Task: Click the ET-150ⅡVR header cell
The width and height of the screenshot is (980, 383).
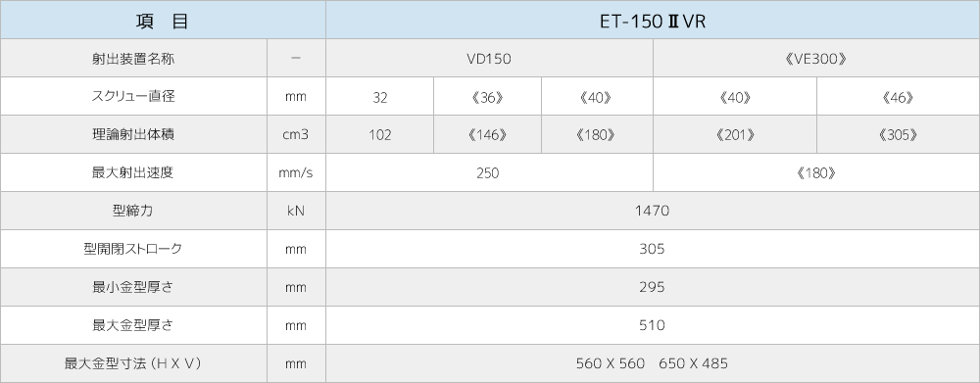Action: 653,20
